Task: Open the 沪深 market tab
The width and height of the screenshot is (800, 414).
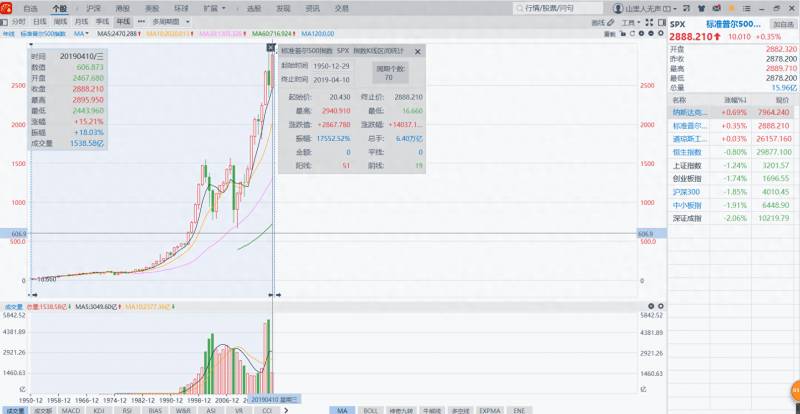Action: coord(93,9)
